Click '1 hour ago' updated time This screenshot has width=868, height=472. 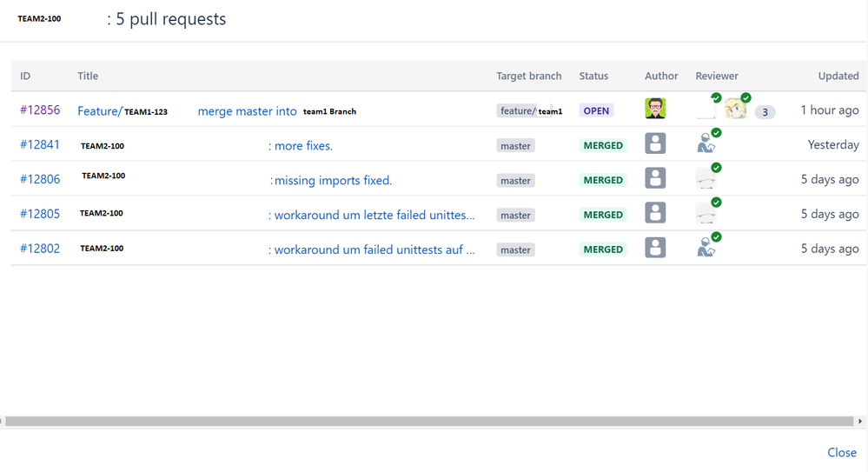pos(829,110)
